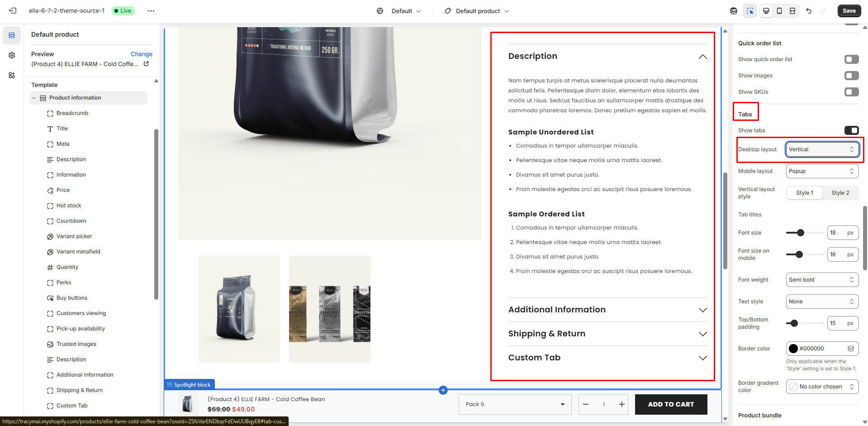Click the Breadcrumb block icon

(x=50, y=113)
